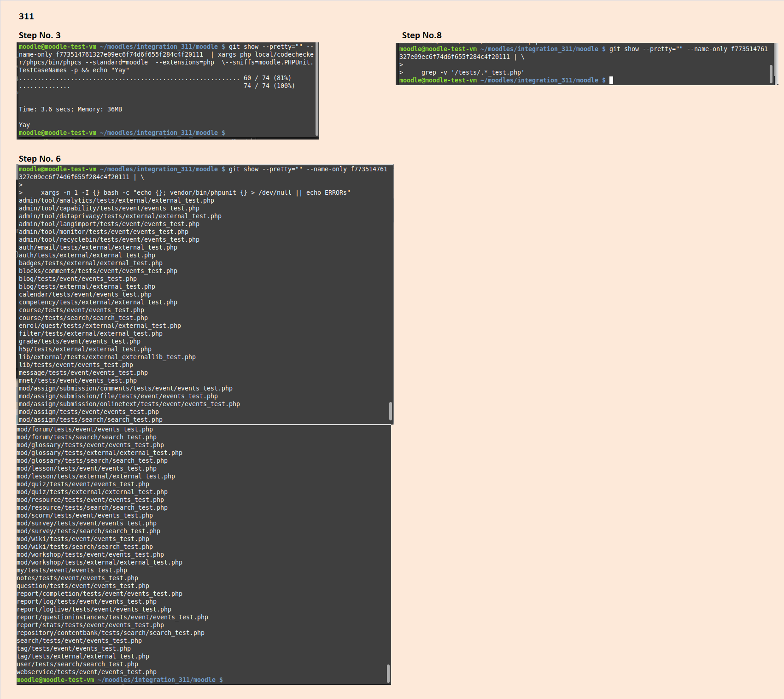Viewport: 784px width, 699px height.
Task: Select grade/tests/event/events_test.php
Action: point(80,342)
